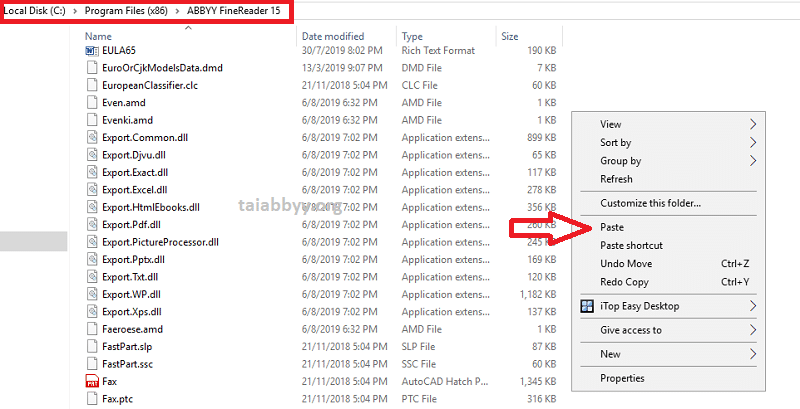Image resolution: width=800 pixels, height=409 pixels.
Task: Click the Faeroese.amd file icon
Action: (92, 329)
